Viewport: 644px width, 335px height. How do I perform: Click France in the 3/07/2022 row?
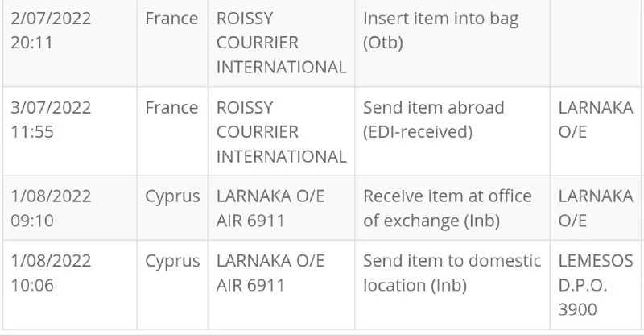tap(171, 108)
